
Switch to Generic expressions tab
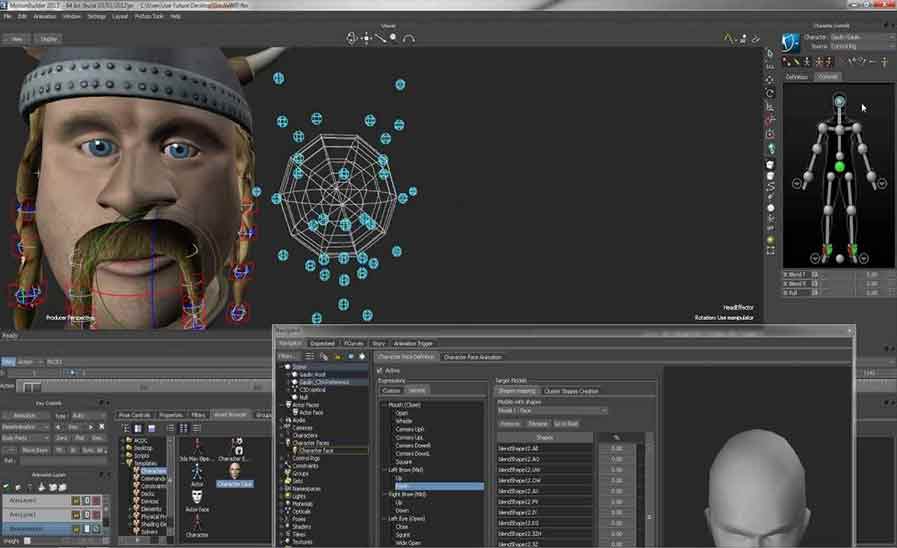click(x=416, y=391)
